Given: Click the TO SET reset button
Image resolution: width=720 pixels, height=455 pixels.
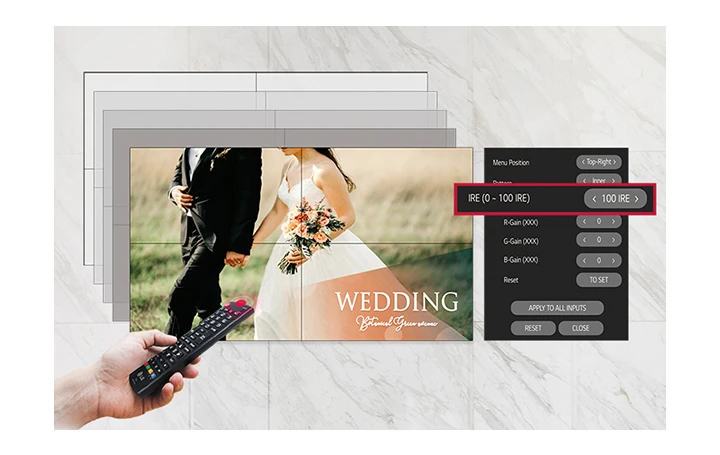Looking at the screenshot, I should 600,280.
